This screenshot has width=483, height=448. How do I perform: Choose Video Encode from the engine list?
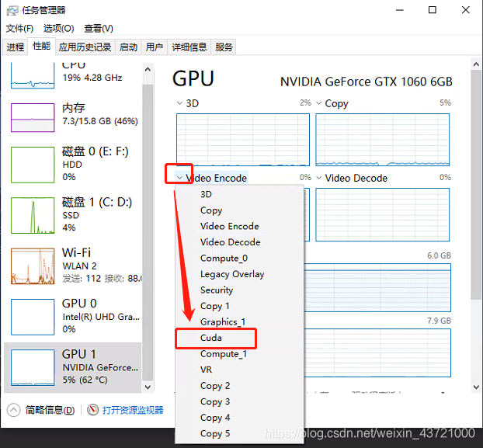tap(239, 226)
